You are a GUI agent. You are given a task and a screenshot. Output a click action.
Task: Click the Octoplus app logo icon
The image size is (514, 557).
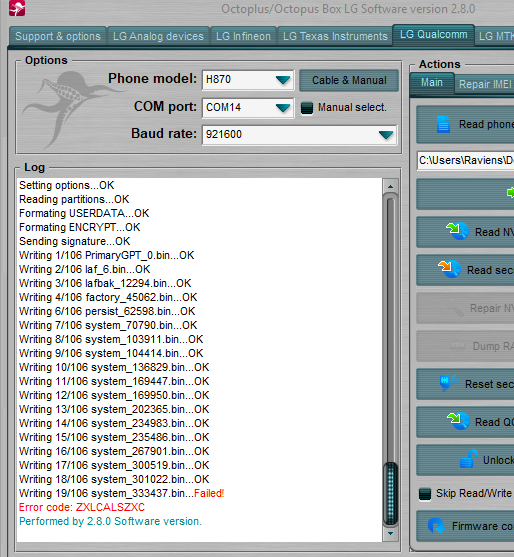point(17,8)
